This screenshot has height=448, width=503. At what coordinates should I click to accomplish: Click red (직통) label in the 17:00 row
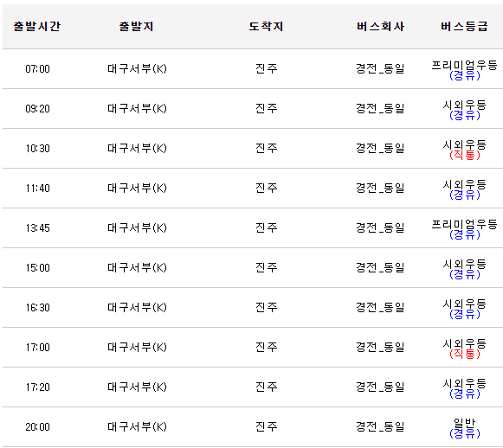click(x=465, y=354)
